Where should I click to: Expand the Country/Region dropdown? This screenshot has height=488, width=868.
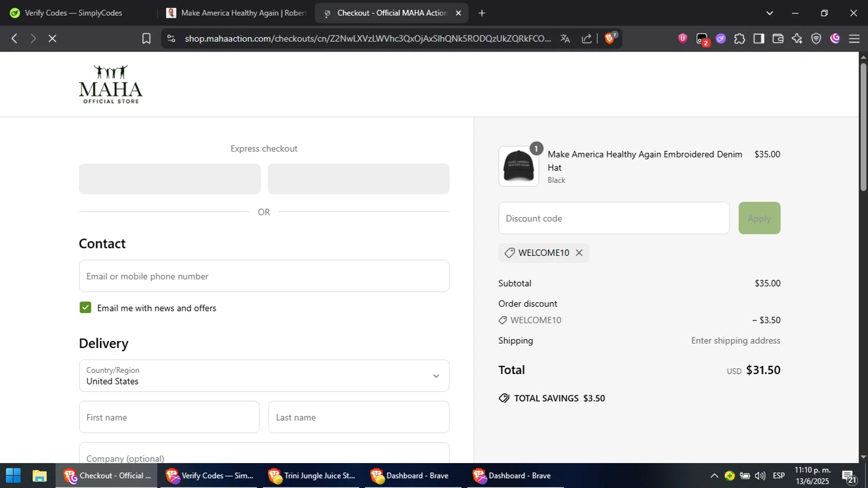click(264, 376)
